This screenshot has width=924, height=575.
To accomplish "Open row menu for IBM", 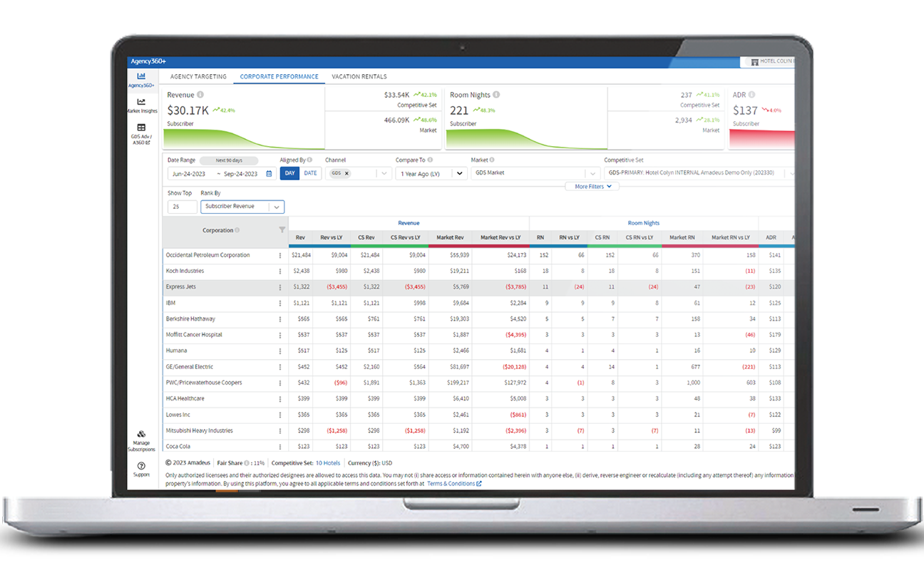I will point(280,303).
